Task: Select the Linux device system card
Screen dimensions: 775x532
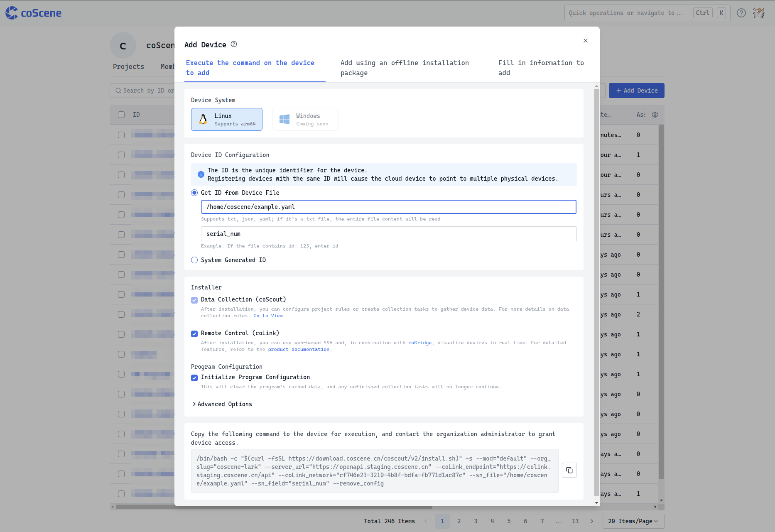Action: (227, 119)
